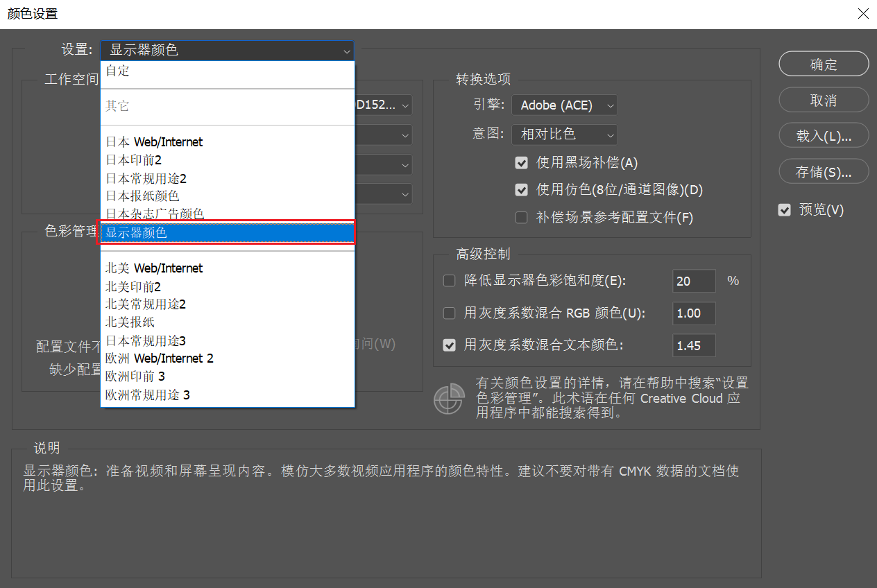The width and height of the screenshot is (877, 588).
Task: Click the color management target icon
Action: click(448, 398)
